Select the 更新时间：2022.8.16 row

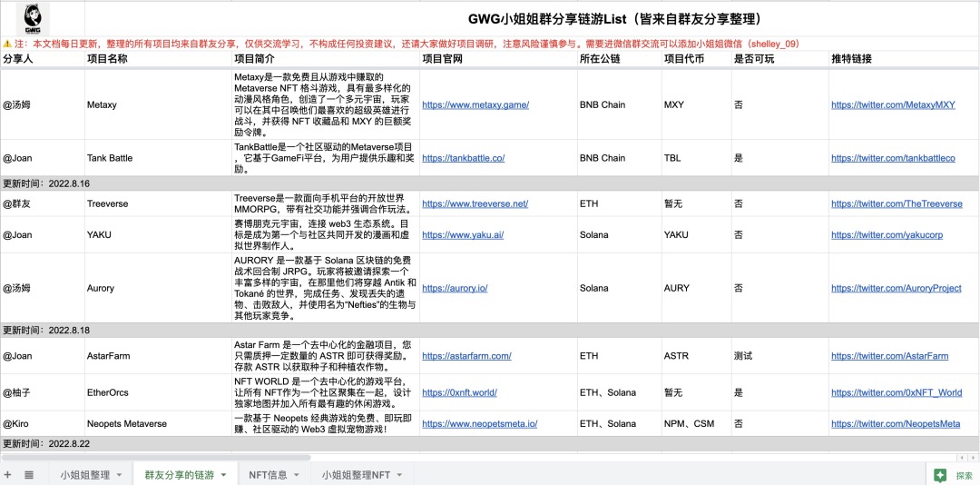click(489, 184)
